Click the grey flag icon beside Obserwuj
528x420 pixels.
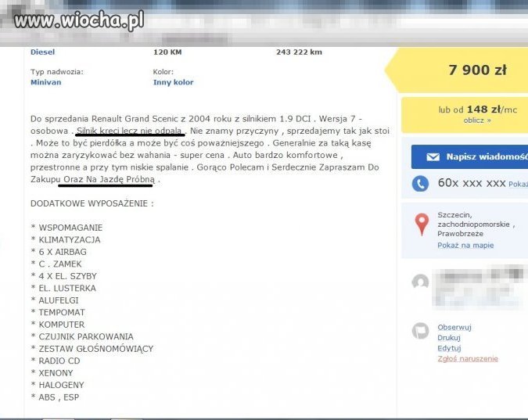(420, 330)
